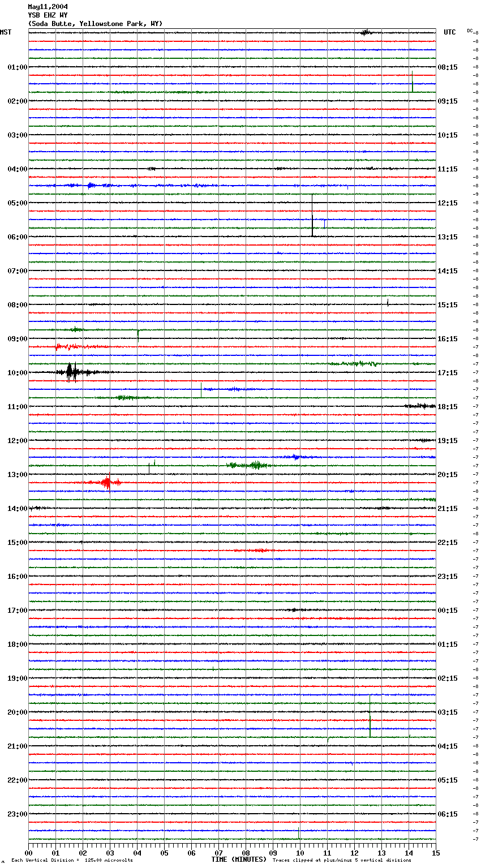Click the DC column label

(470, 31)
